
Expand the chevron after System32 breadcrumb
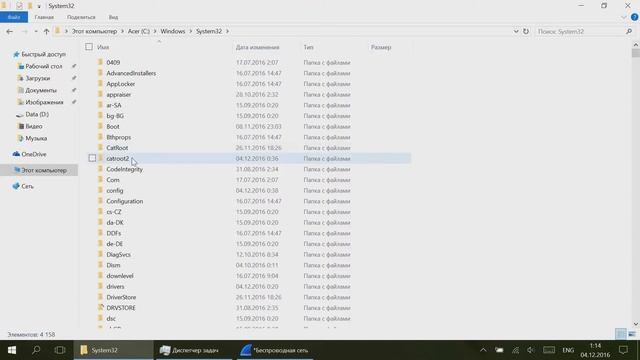[x=227, y=31]
